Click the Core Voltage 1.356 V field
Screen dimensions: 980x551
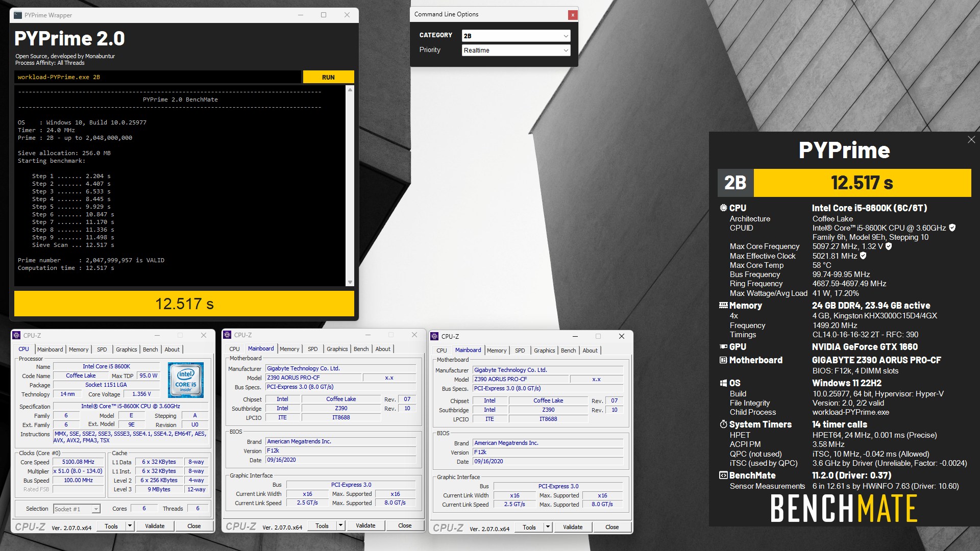coord(142,394)
